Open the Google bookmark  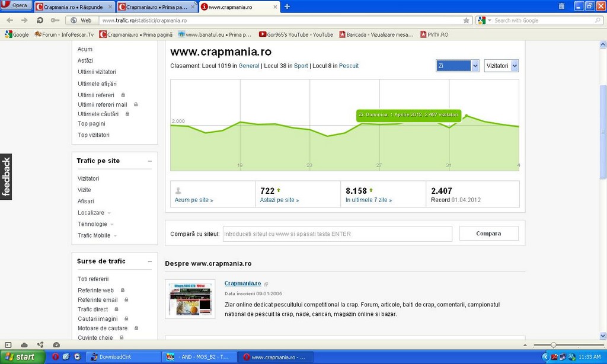click(17, 34)
